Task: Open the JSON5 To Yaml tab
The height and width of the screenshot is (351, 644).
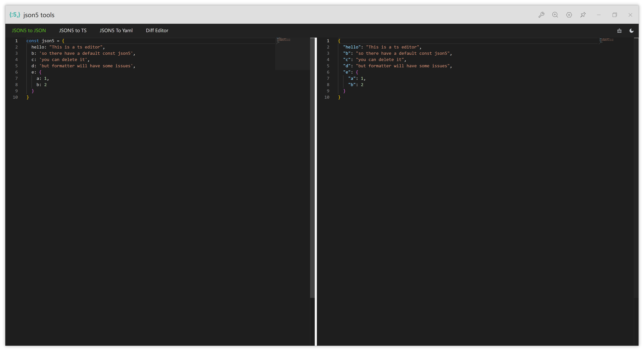Action: (116, 31)
